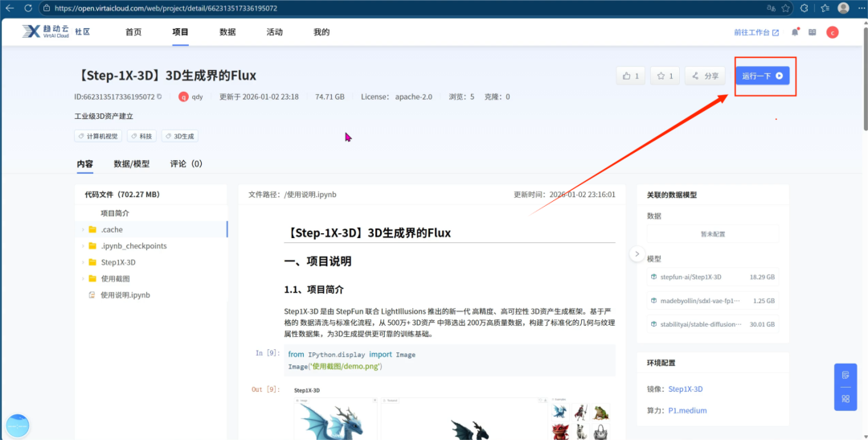Viewport: 868px width, 440px height.
Task: Open the browser profile avatar
Action: (843, 8)
